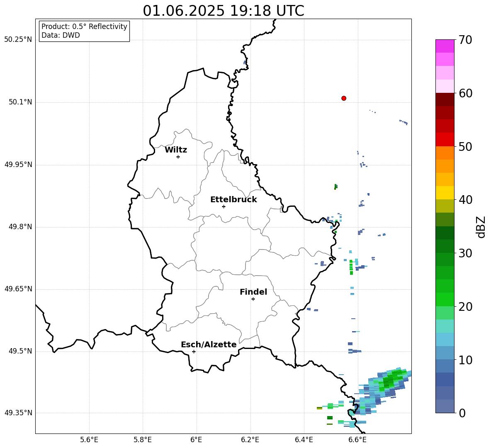Viewport: 491px width, 448px height.
Task: Click the 5.6°E longitude label
Action: point(89,440)
